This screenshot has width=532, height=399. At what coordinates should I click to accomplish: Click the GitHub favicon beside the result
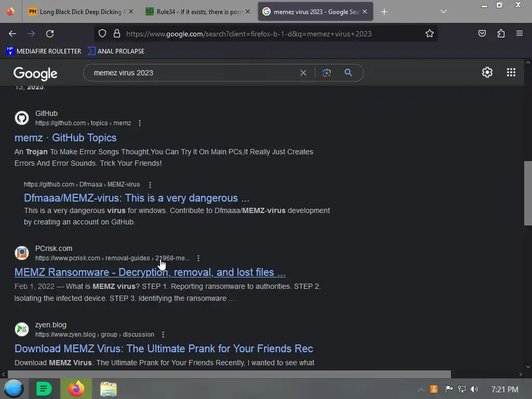point(22,118)
